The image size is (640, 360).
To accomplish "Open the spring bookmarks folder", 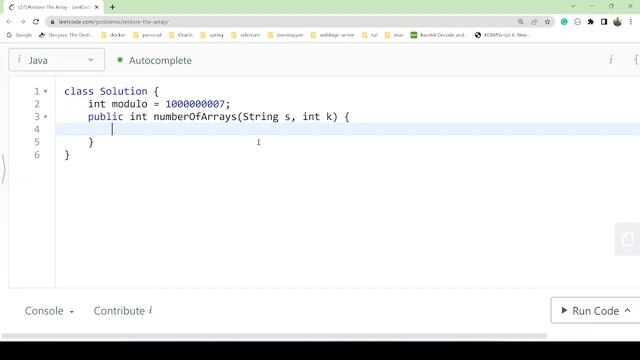I will pos(212,35).
